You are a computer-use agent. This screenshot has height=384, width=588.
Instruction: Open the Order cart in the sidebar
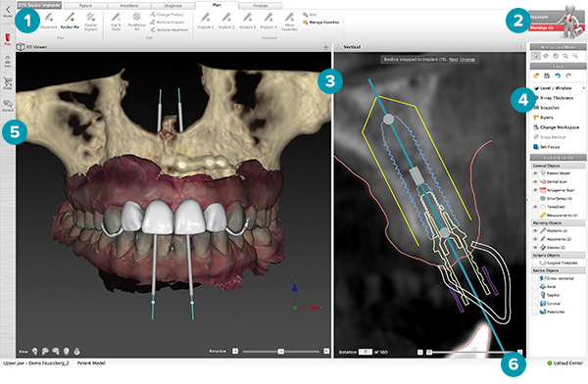click(8, 83)
